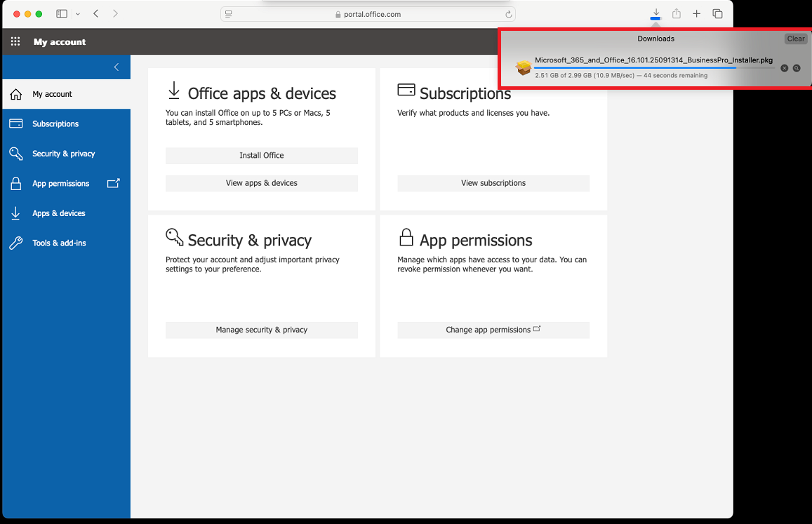Open a new tab with plus icon

pos(697,14)
